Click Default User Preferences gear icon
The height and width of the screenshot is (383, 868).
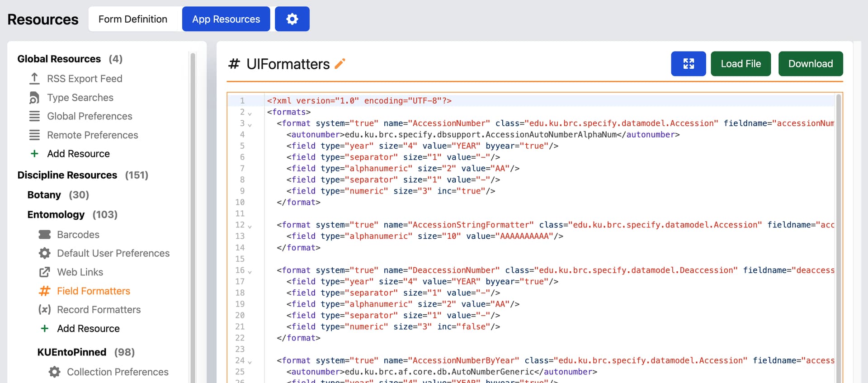[x=45, y=253]
